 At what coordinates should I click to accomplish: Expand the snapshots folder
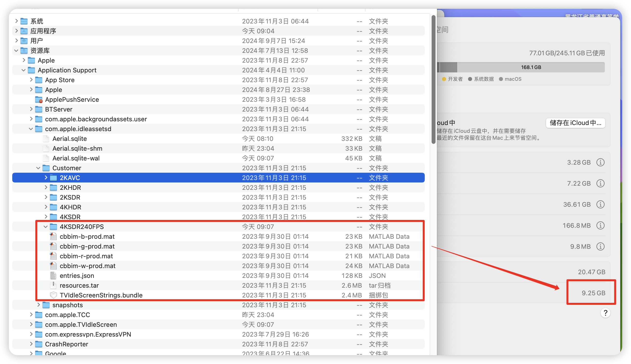[x=38, y=305]
